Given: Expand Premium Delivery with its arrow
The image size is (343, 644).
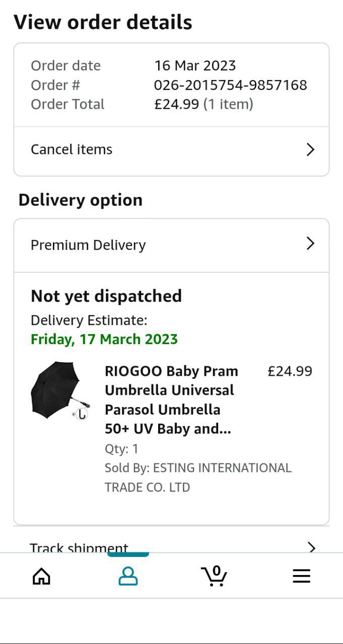Looking at the screenshot, I should point(310,244).
